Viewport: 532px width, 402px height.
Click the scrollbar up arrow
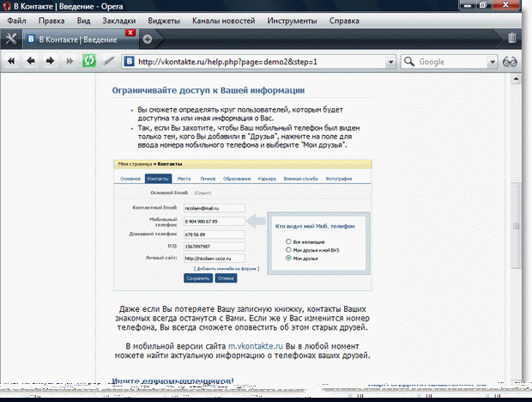516,79
